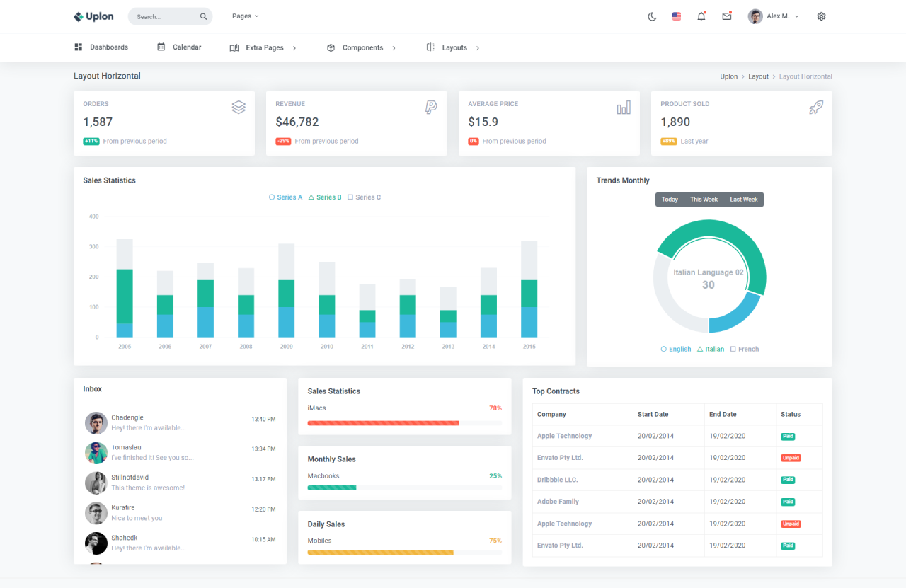Open Stillnotdavid's inbox message

pyautogui.click(x=180, y=483)
